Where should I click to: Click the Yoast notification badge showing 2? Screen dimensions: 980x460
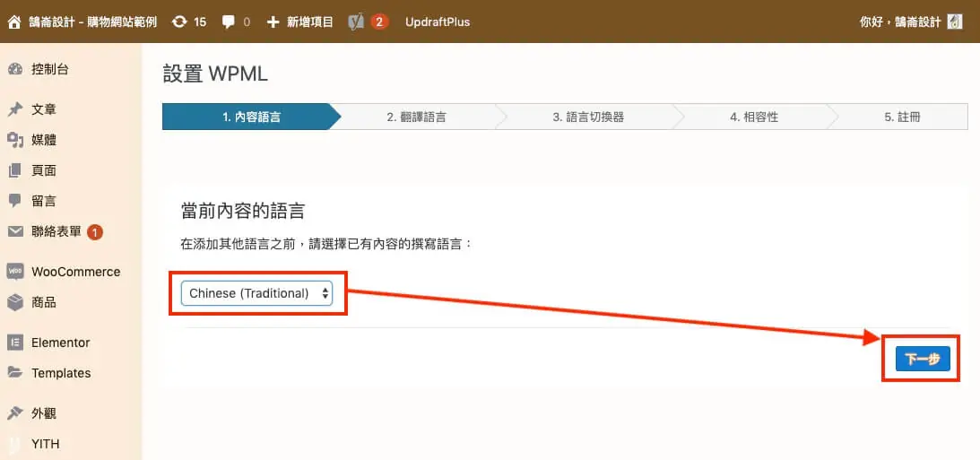pos(378,22)
